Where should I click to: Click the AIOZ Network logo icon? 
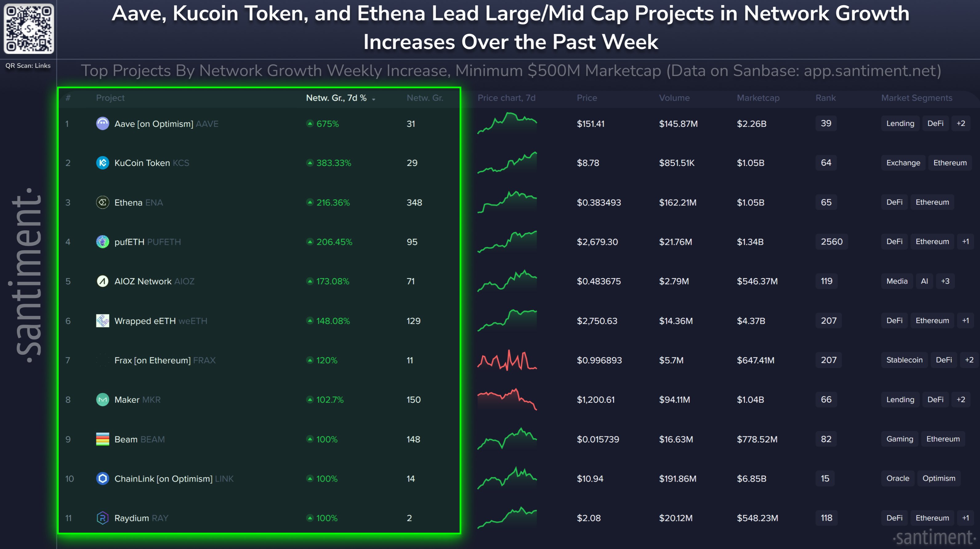coord(102,281)
